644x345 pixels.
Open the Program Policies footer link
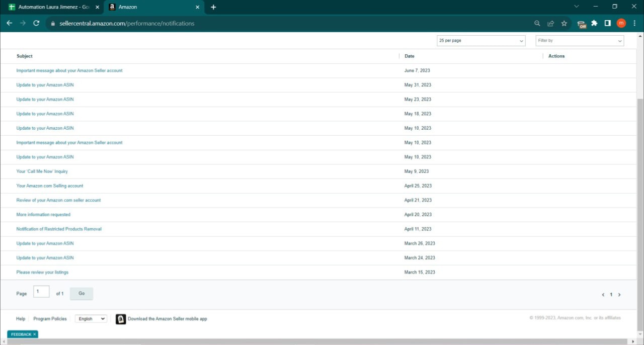[50, 319]
